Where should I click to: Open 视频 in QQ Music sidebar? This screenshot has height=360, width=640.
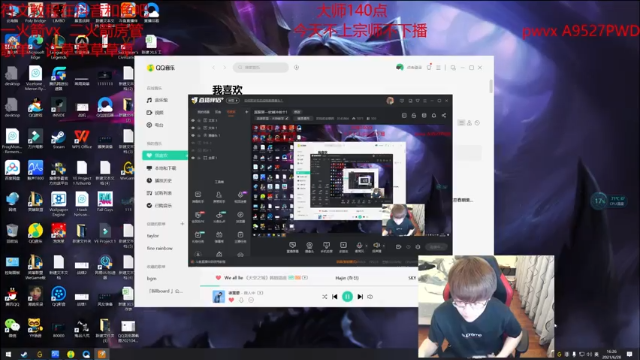click(155, 112)
